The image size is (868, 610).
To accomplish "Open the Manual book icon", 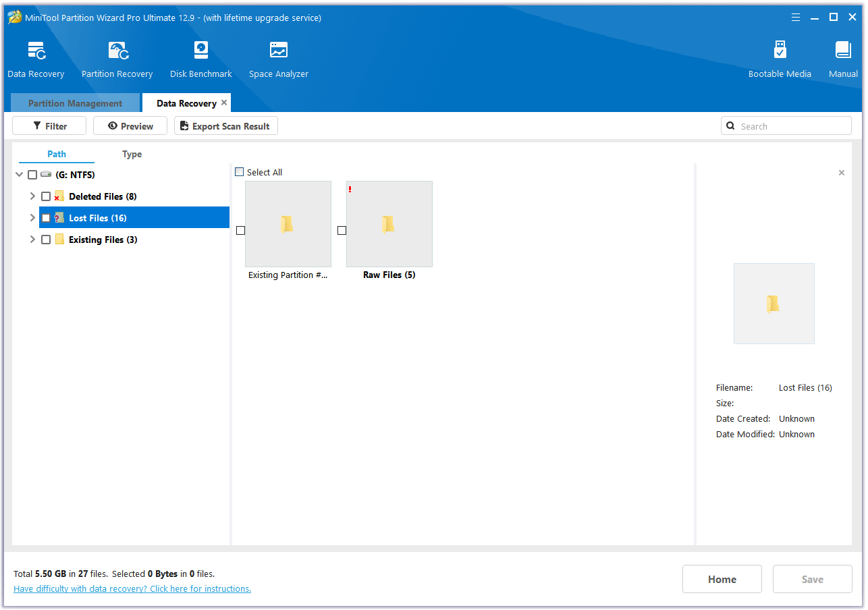I will [843, 51].
